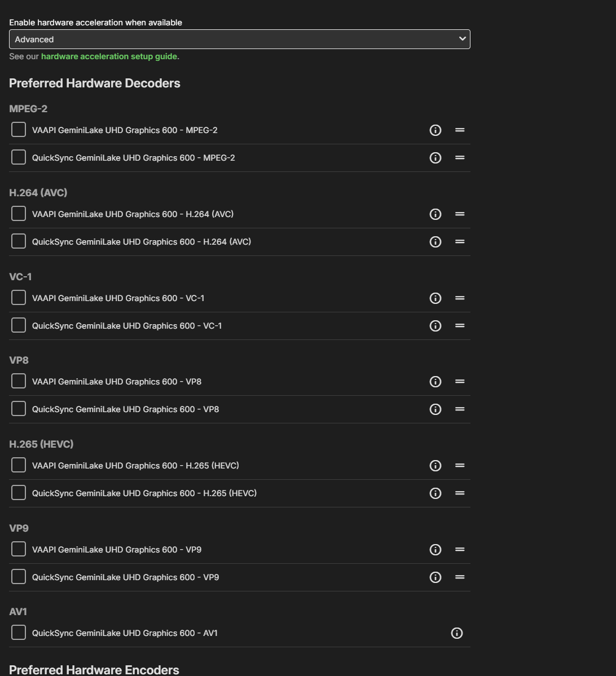Click QuickSync VP9 decoder label text
This screenshot has width=616, height=676.
126,577
